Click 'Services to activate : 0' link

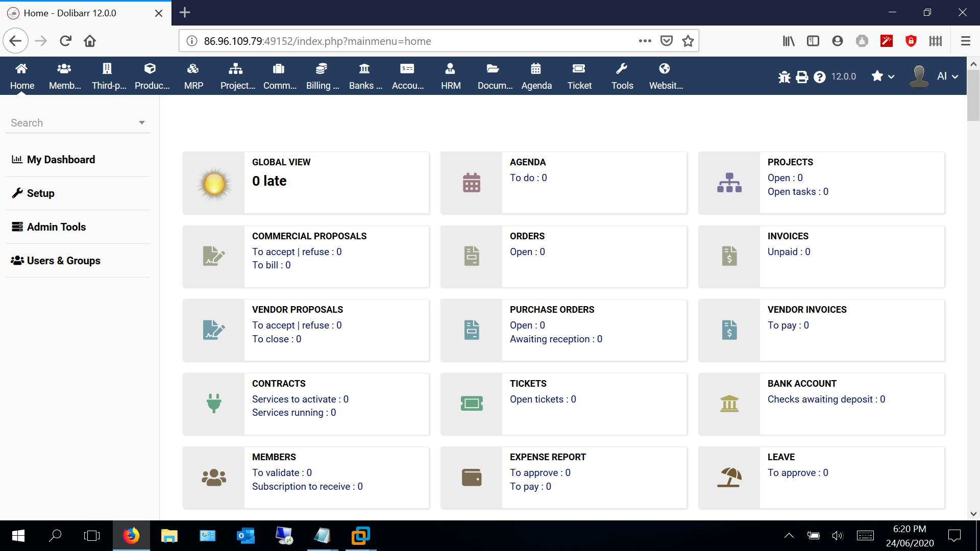coord(300,399)
